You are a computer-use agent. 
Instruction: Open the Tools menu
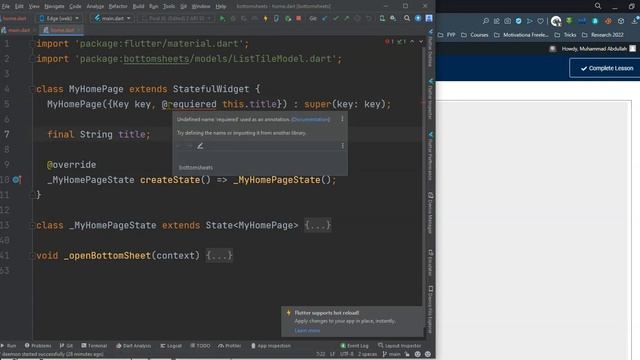(x=169, y=6)
